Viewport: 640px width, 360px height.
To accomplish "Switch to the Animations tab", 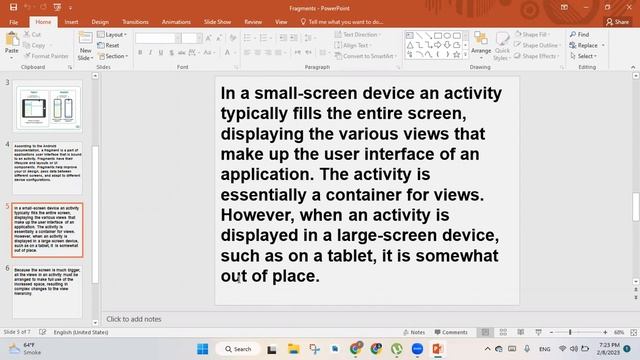I will pos(176,22).
